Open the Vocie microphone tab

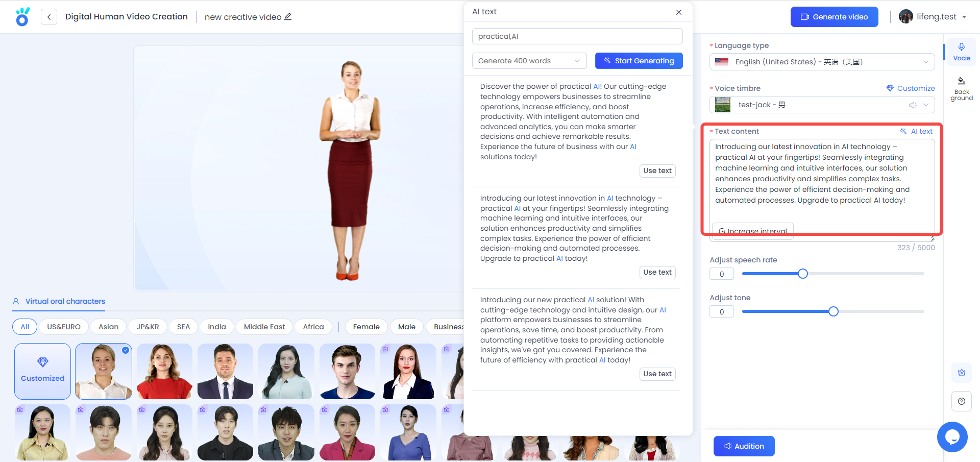(962, 52)
